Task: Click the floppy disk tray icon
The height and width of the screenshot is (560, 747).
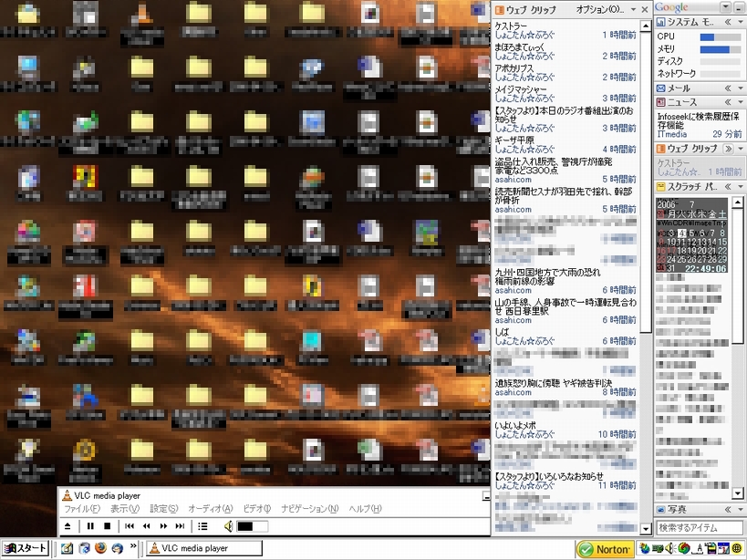Action: coord(711,549)
